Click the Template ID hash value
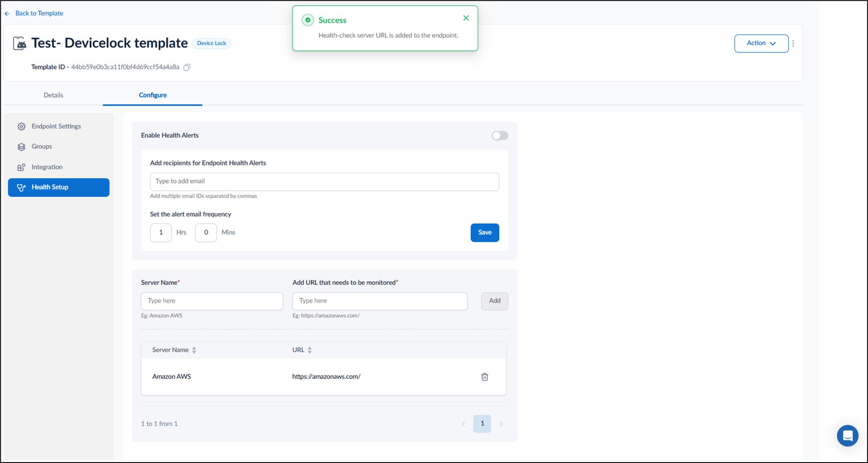The height and width of the screenshot is (463, 868). tap(125, 67)
